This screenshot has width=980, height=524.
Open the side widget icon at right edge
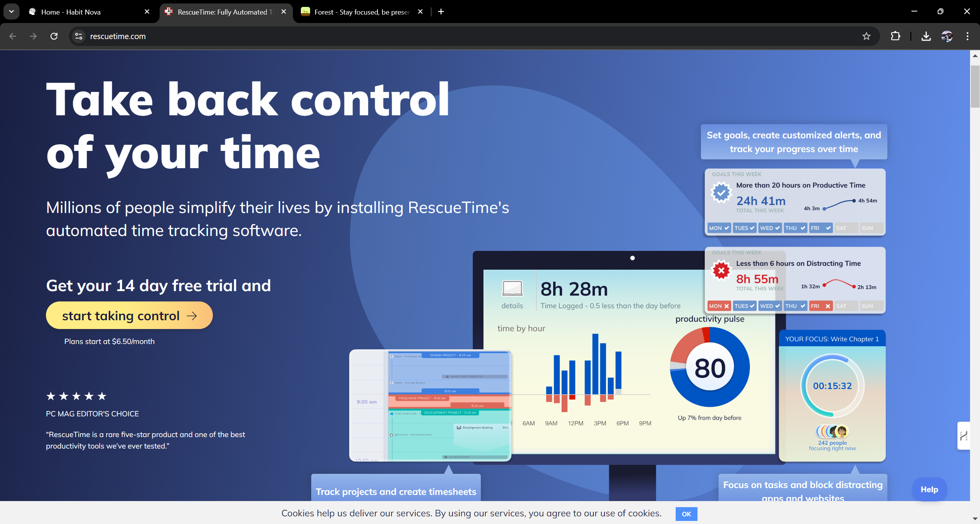point(964,436)
